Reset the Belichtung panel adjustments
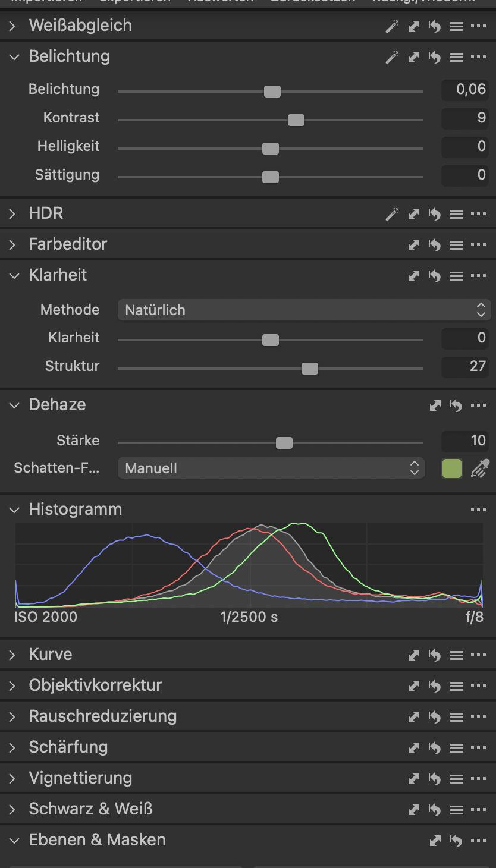The image size is (496, 868). click(x=435, y=57)
